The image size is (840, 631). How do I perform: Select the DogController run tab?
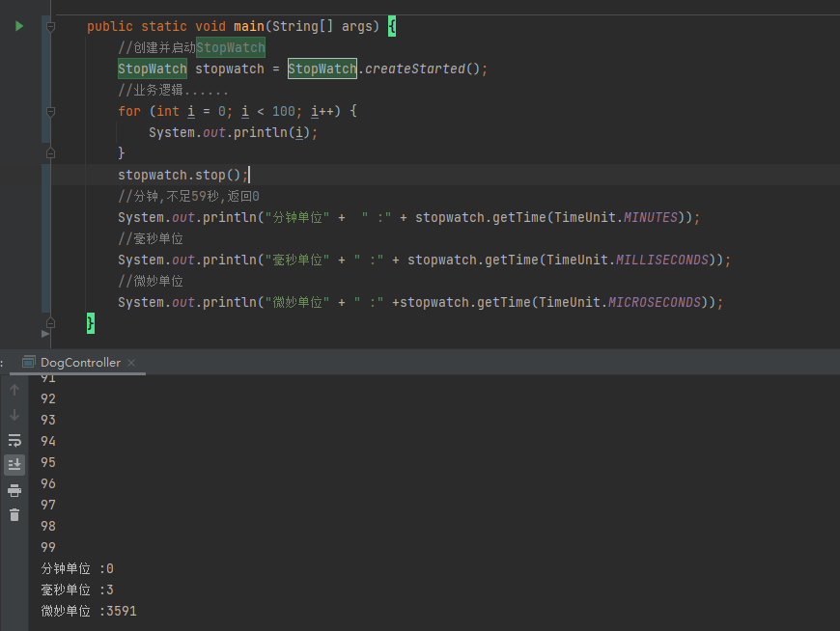tap(80, 363)
